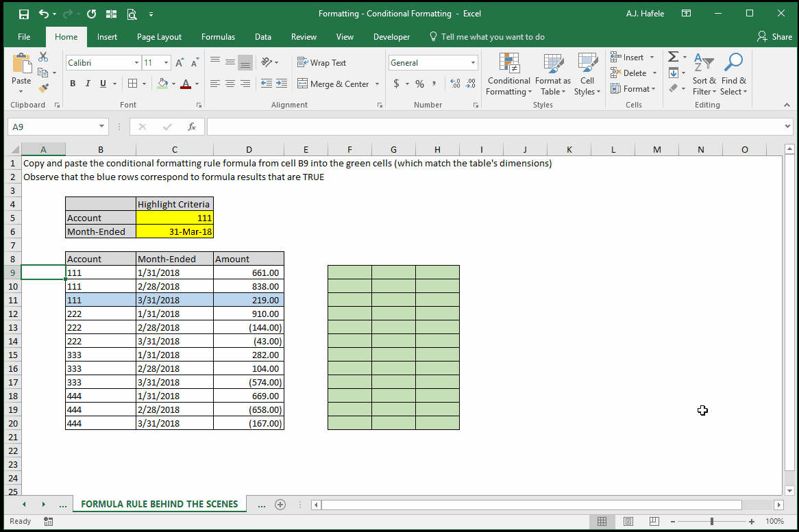Screen dimensions: 799x532
Task: Toggle Bold formatting
Action: coord(73,84)
